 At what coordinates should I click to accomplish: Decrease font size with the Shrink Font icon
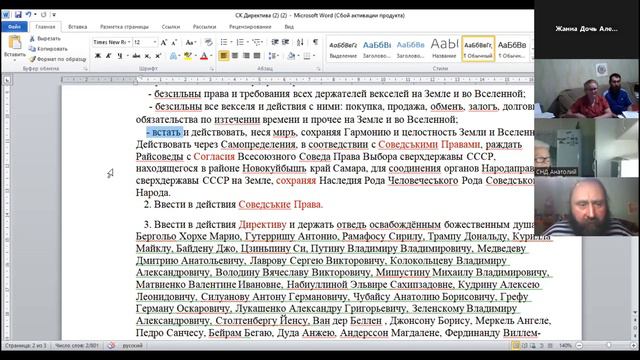(x=174, y=42)
